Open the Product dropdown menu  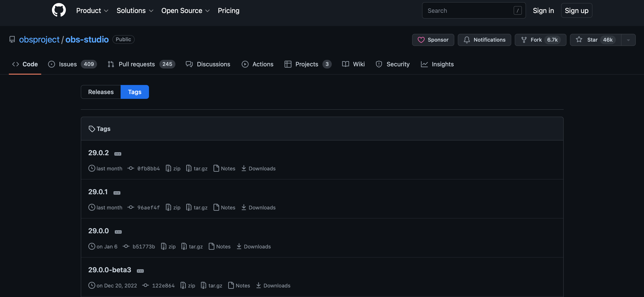[92, 10]
